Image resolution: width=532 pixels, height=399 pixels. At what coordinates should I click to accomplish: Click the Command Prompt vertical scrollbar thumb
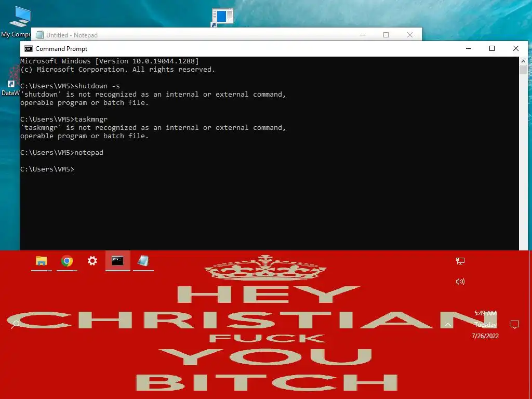(523, 70)
